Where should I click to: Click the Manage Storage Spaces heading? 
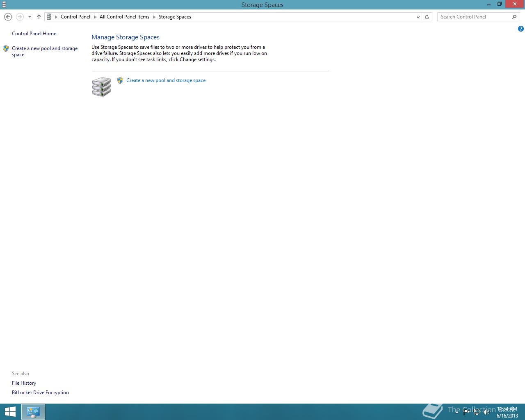tap(126, 37)
